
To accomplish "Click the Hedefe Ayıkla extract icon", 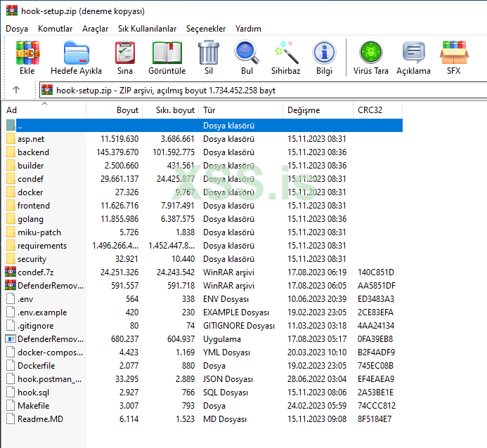I will (76, 53).
